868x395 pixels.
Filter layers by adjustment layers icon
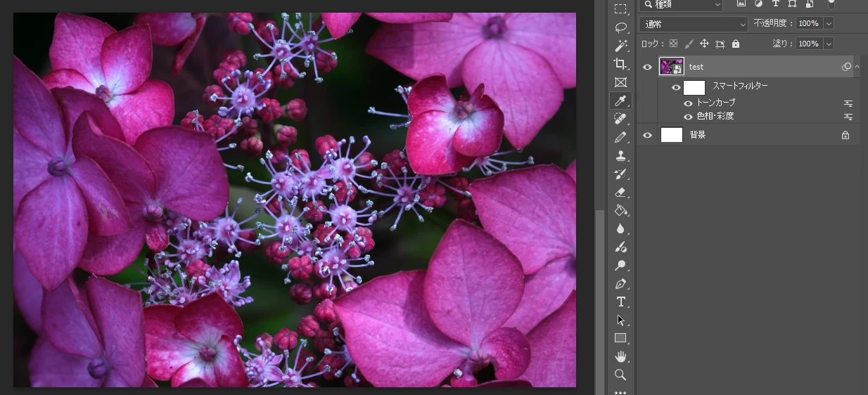(759, 4)
